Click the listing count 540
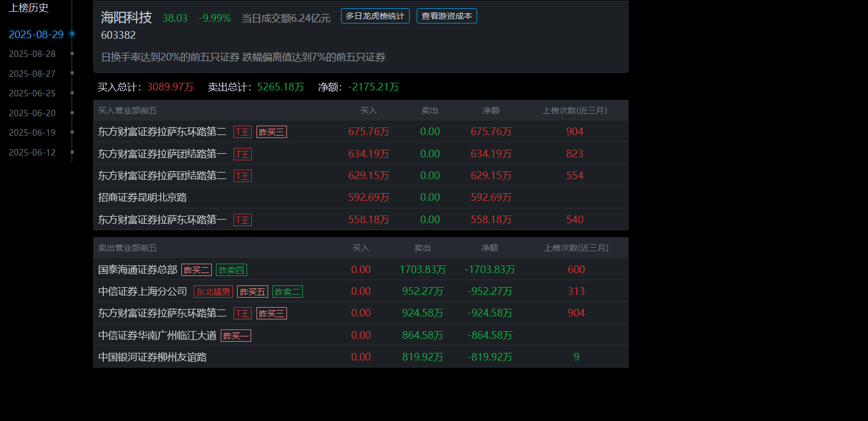Image resolution: width=868 pixels, height=421 pixels. click(575, 219)
